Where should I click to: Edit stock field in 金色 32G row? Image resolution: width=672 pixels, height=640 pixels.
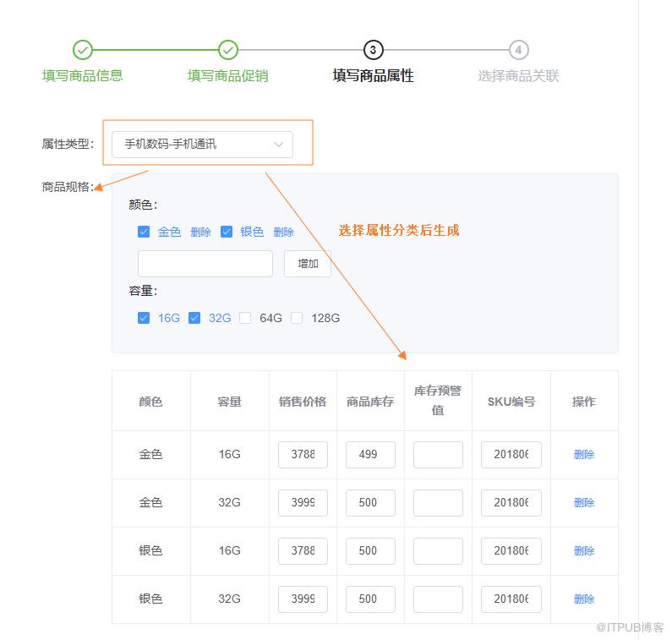coord(371,503)
